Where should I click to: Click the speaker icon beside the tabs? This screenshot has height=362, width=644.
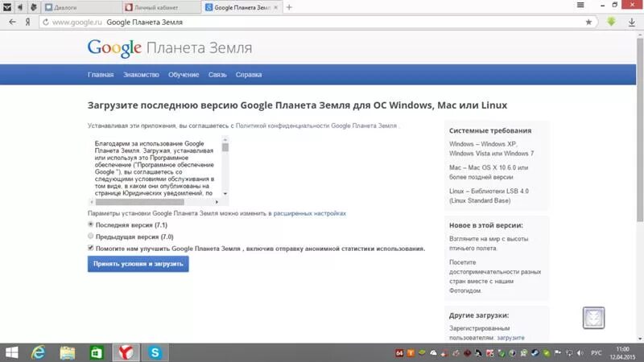click(20, 7)
